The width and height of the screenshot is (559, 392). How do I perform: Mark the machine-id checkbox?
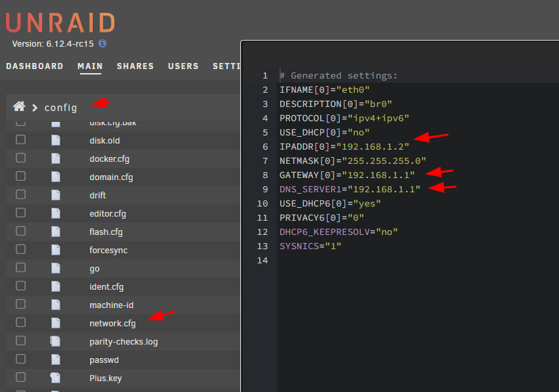pos(21,304)
